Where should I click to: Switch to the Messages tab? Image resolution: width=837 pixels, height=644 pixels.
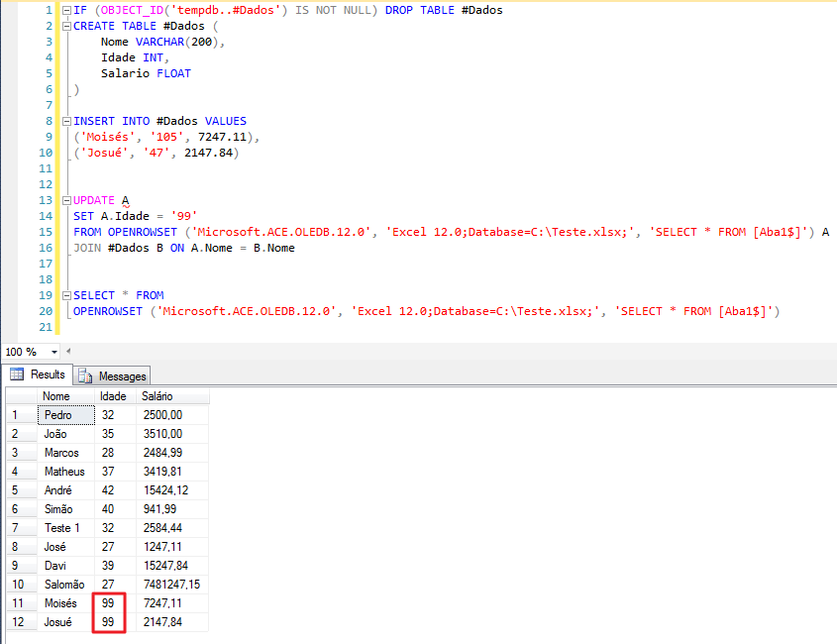click(x=112, y=376)
